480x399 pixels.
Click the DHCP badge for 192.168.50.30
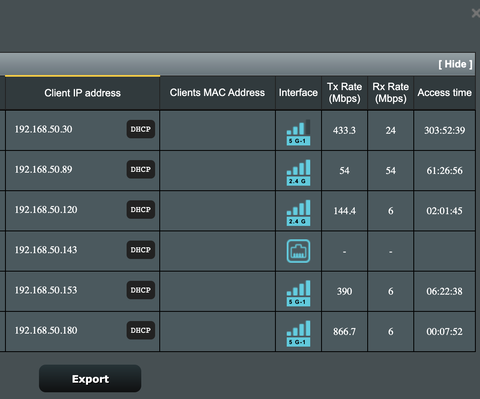(141, 129)
